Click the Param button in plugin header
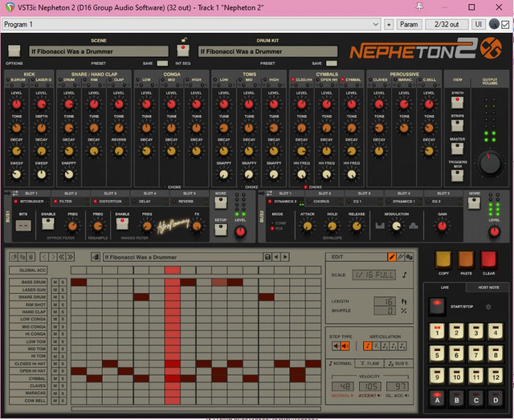514x420 pixels. point(409,25)
